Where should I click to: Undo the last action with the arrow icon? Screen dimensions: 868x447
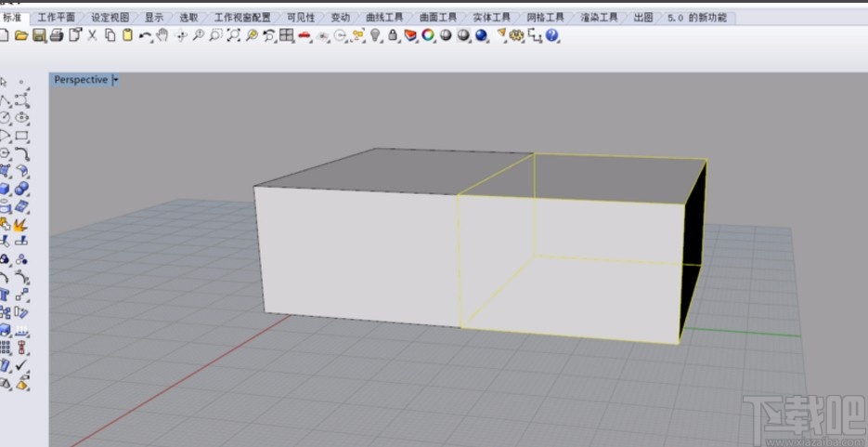[x=145, y=36]
